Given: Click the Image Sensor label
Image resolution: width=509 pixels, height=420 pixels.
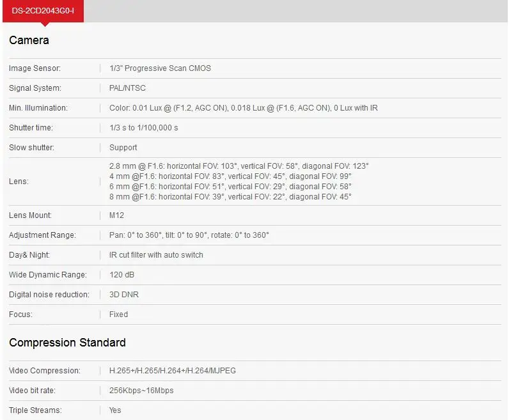Looking at the screenshot, I should [35, 68].
